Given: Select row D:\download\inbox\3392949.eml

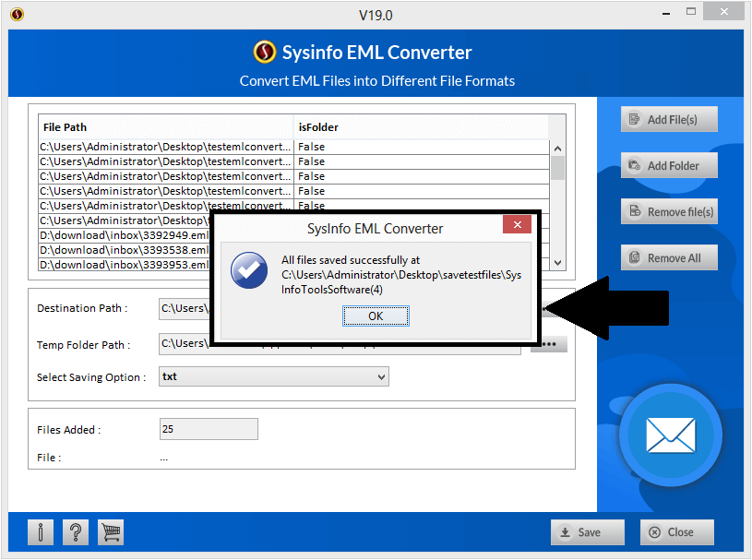Looking at the screenshot, I should tap(125, 235).
